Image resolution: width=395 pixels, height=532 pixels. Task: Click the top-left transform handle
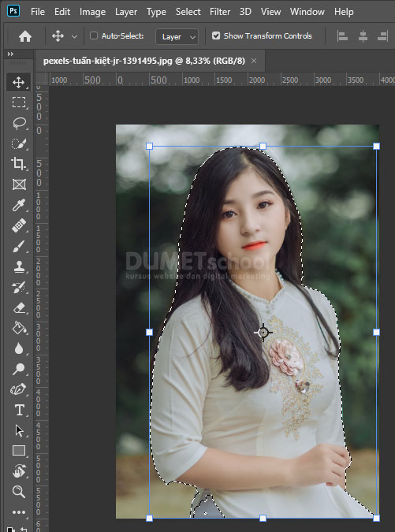pyautogui.click(x=149, y=147)
